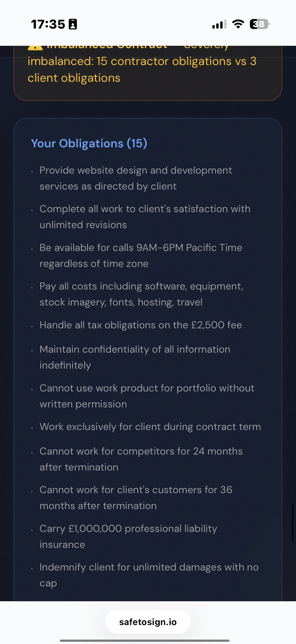Tap the Focus icon beside the 17:35 clock
296x644 pixels.
click(72, 24)
